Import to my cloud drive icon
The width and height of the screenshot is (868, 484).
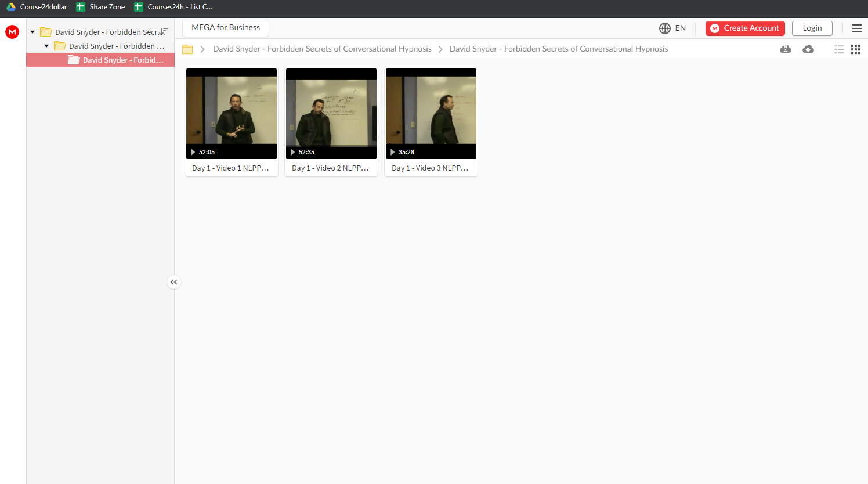coord(786,49)
